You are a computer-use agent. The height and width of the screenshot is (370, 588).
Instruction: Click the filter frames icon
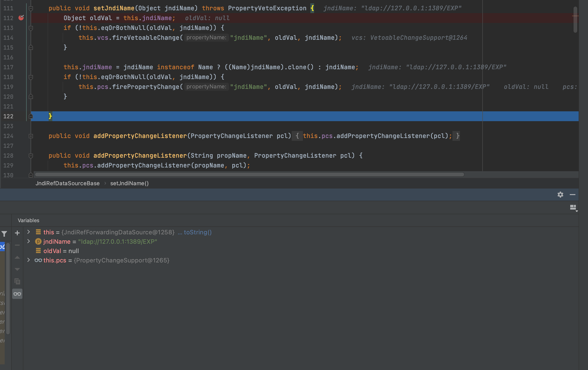[4, 234]
